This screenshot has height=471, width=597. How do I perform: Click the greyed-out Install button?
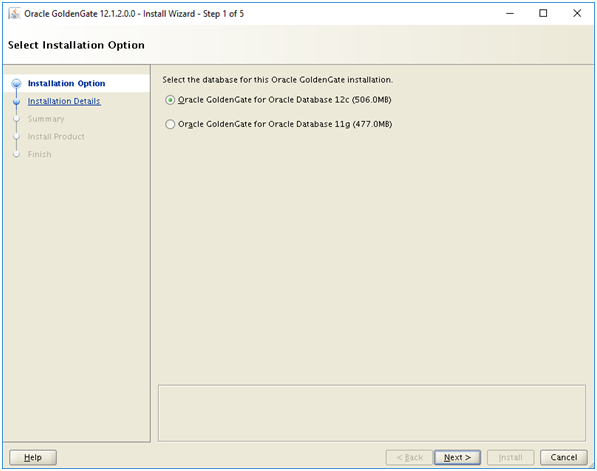tap(511, 457)
